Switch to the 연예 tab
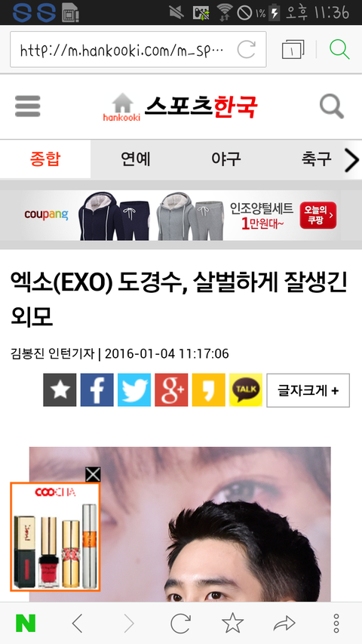This screenshot has height=644, width=362. point(136,159)
